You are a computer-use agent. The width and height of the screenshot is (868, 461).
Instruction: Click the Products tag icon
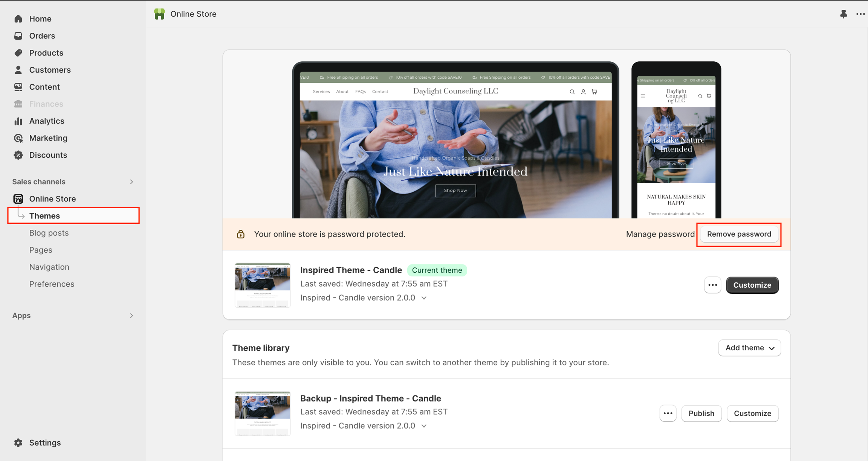[x=18, y=53]
